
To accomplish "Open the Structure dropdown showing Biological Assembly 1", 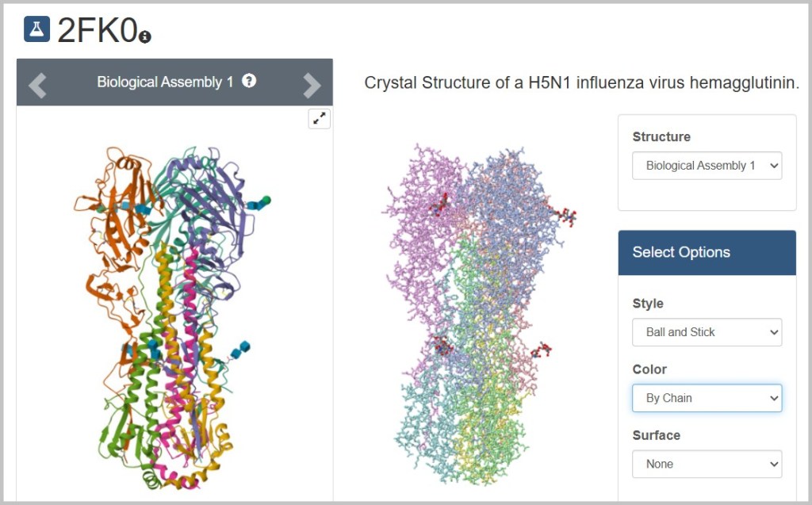I will pyautogui.click(x=707, y=166).
